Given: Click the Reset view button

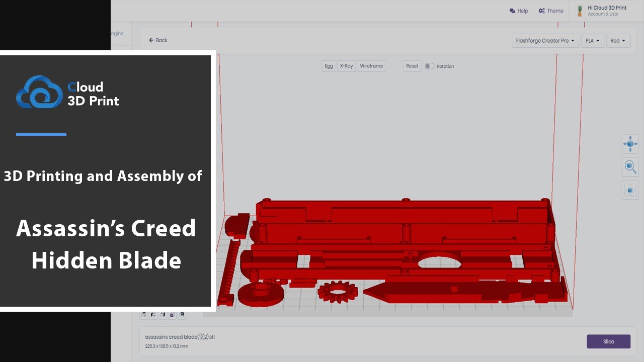Looking at the screenshot, I should tap(412, 66).
